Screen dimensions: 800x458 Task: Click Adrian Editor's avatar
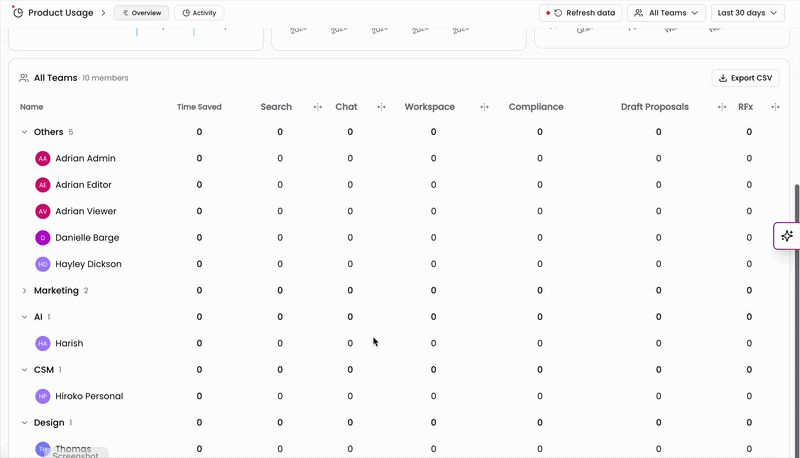43,185
